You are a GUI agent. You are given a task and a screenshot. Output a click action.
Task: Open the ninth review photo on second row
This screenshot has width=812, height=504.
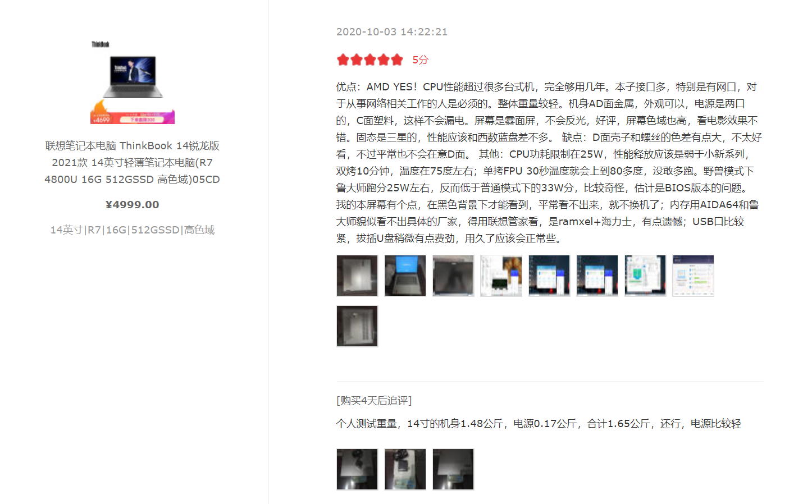point(357,326)
